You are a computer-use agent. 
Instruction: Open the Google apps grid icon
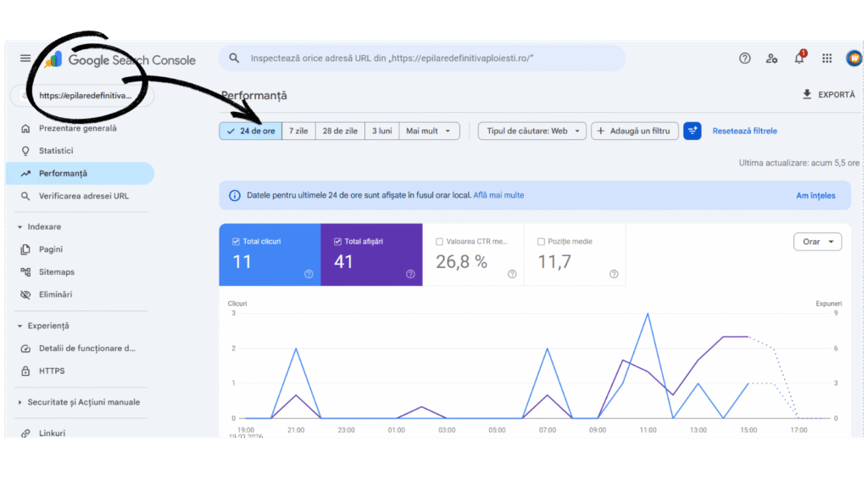coord(826,59)
